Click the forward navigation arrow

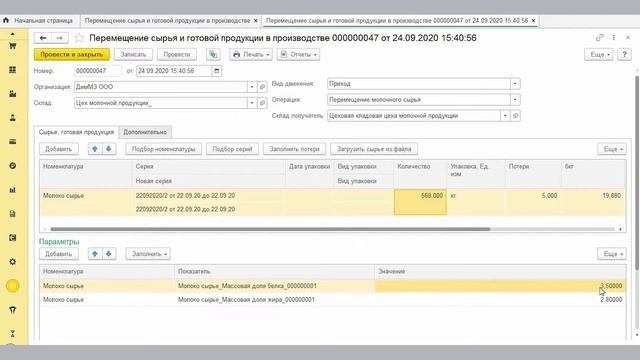(x=60, y=38)
